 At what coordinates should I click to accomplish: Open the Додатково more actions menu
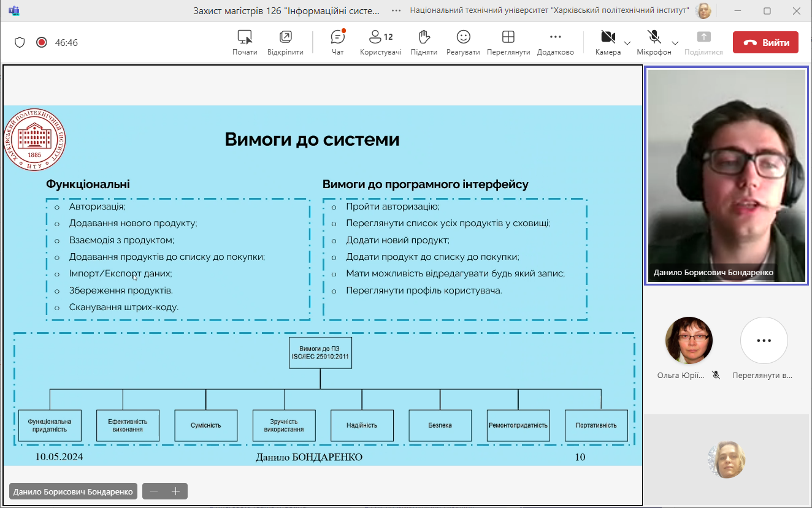555,42
